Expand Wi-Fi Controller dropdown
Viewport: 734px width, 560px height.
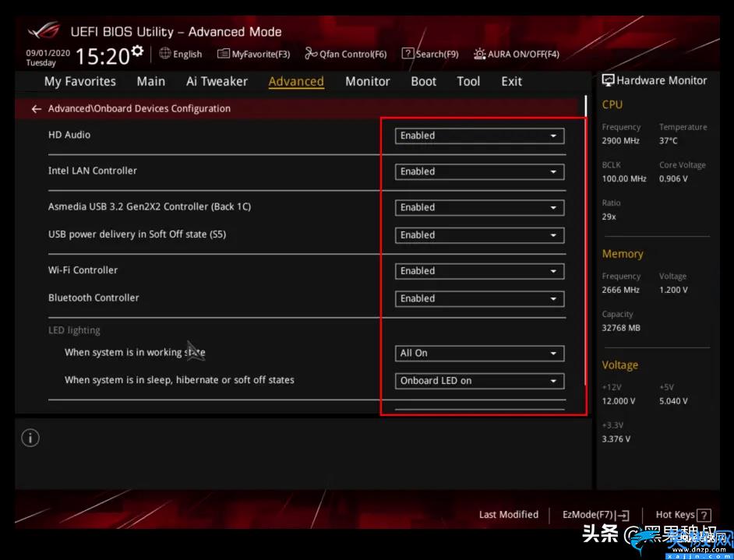click(479, 271)
